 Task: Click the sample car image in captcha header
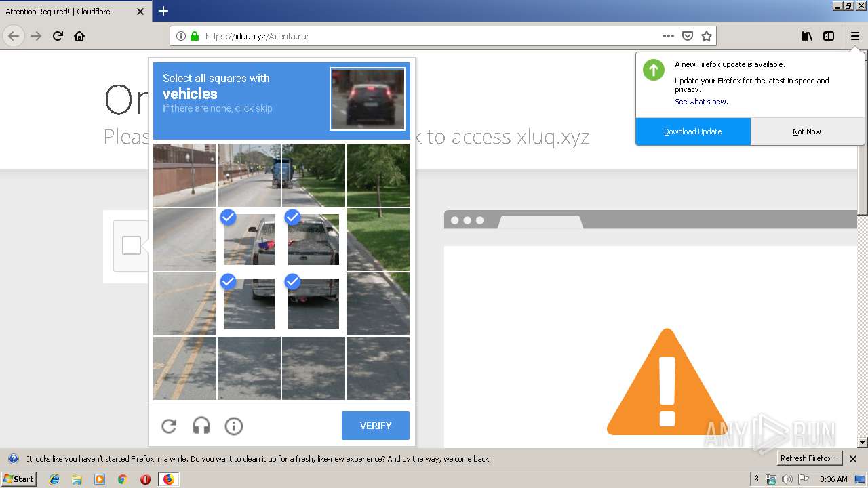point(368,99)
